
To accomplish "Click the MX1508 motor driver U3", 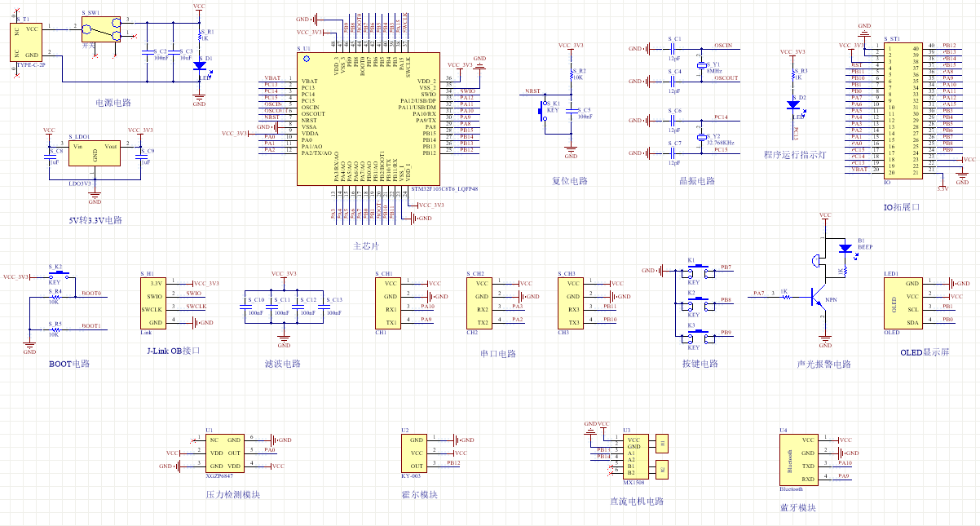I will 638,456.
